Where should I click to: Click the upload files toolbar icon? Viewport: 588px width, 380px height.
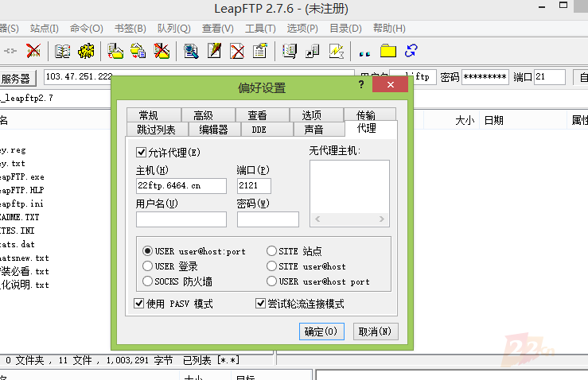coord(115,51)
